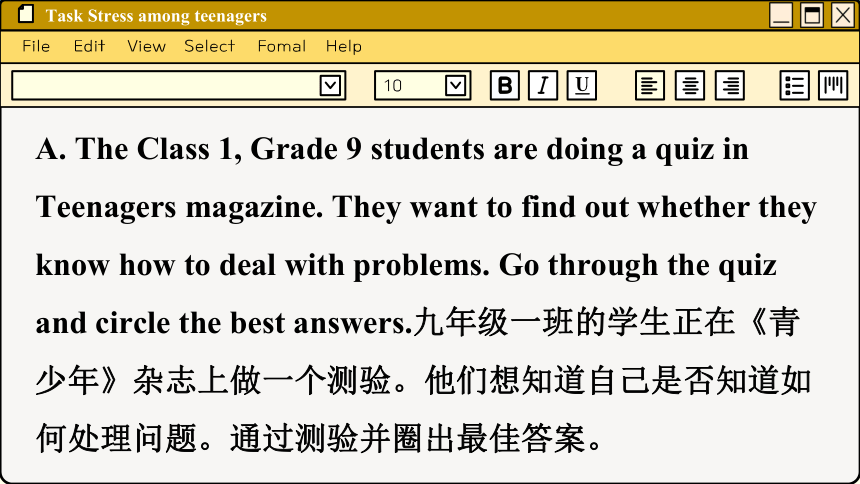
Task: Click the Chinese text '通过测验并圈出最佳答案'
Action: click(x=408, y=439)
